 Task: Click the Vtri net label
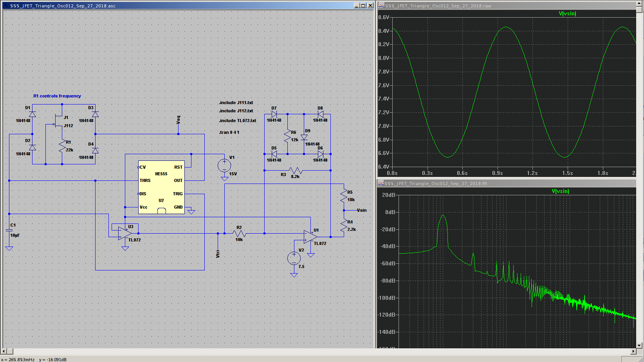[218, 254]
